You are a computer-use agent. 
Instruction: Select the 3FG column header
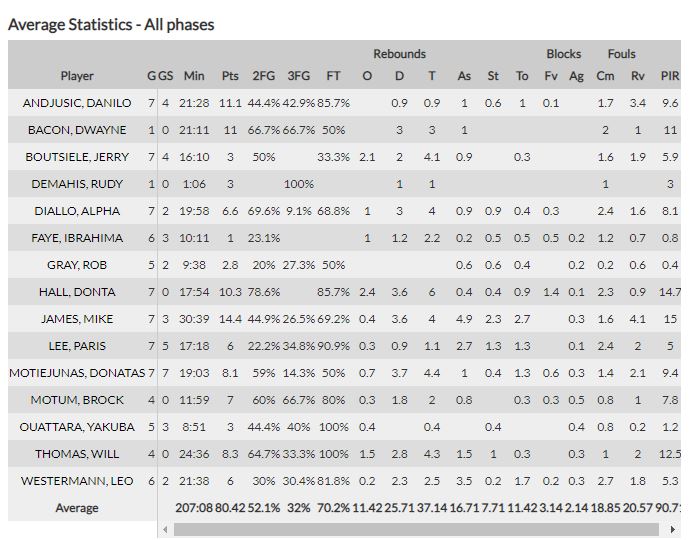pyautogui.click(x=298, y=76)
